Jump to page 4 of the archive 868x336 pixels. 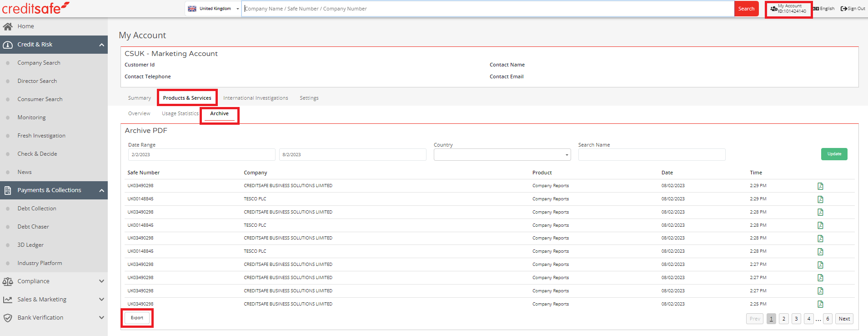(x=809, y=319)
